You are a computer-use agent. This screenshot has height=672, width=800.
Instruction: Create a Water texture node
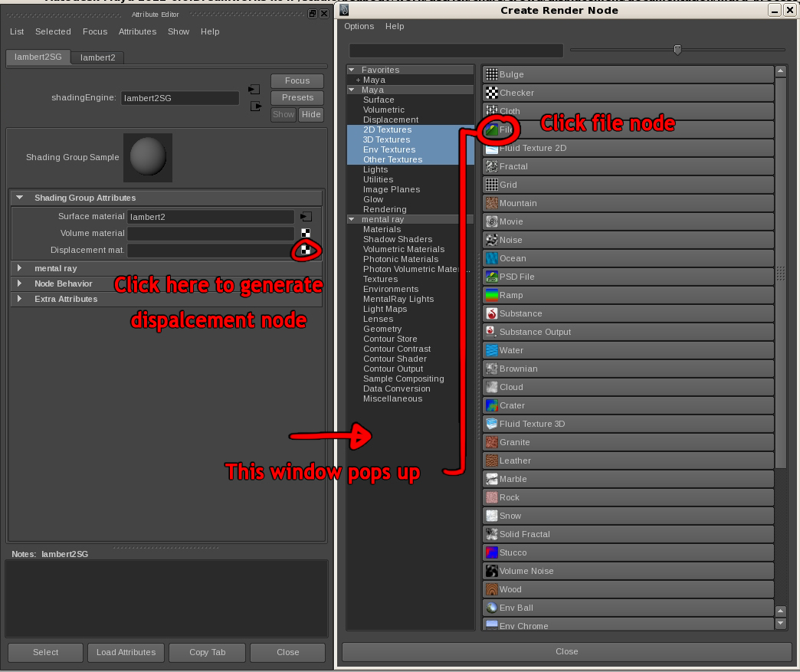[x=628, y=350]
